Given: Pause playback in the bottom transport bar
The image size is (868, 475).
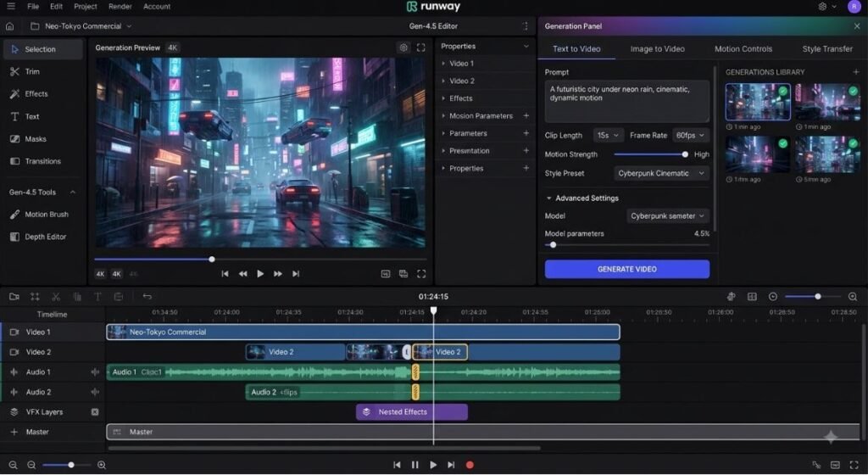Looking at the screenshot, I should click(x=415, y=465).
